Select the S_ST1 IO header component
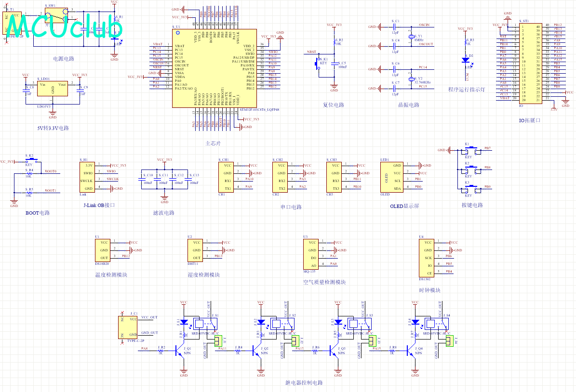 tap(530, 64)
